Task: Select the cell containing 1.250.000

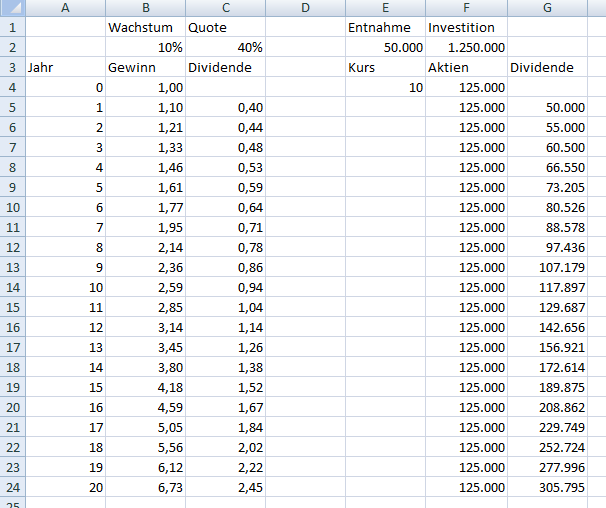Action: (466, 47)
